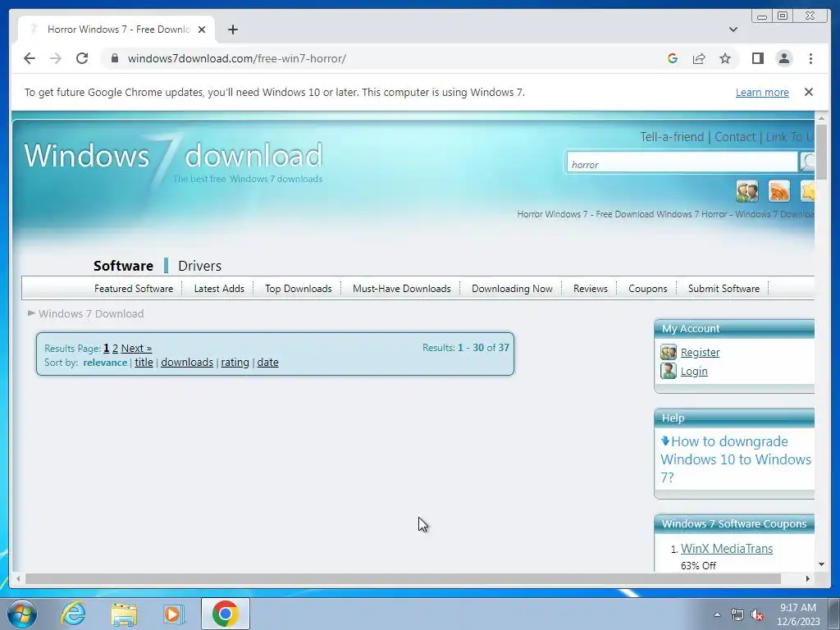The image size is (840, 630).
Task: Open Latest Adds menu item
Action: click(219, 288)
